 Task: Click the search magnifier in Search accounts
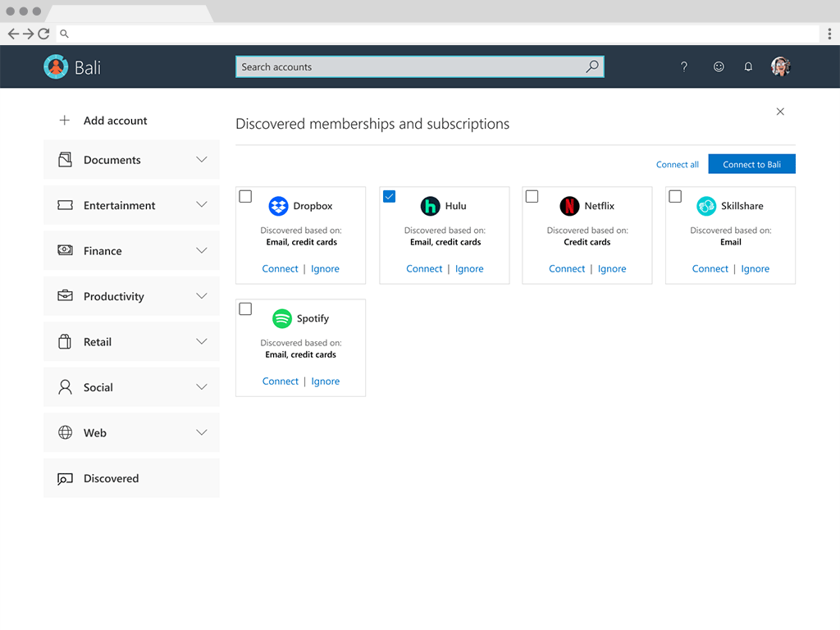tap(592, 66)
